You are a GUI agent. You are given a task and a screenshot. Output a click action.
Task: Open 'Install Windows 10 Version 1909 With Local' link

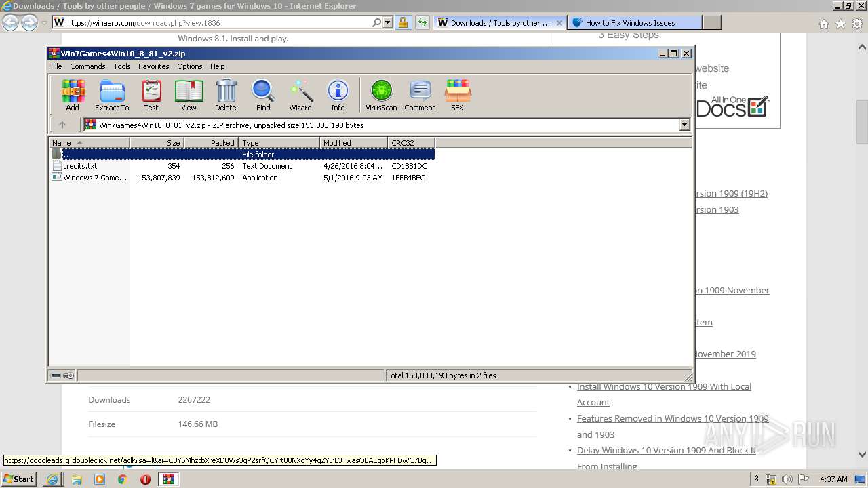[x=664, y=386]
